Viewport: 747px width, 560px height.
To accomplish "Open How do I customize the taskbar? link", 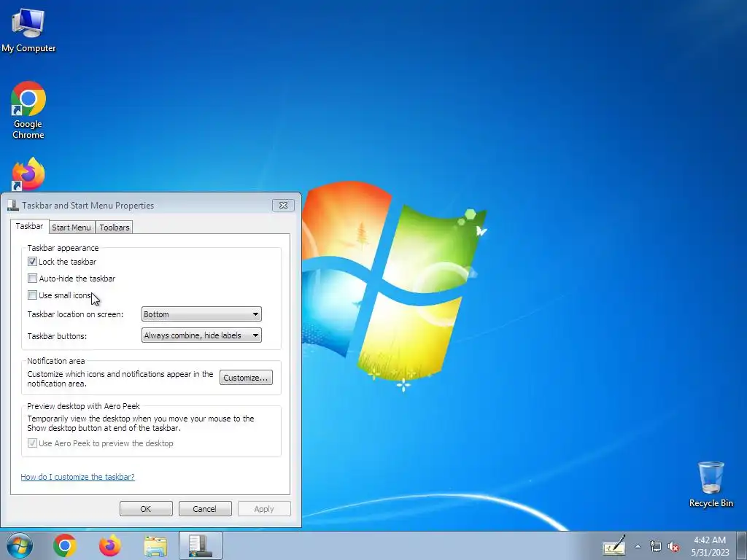I will point(77,477).
